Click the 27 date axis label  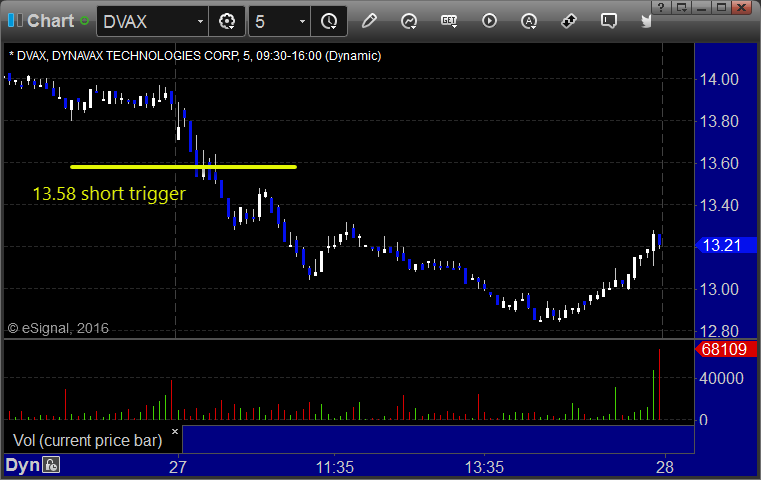[178, 467]
